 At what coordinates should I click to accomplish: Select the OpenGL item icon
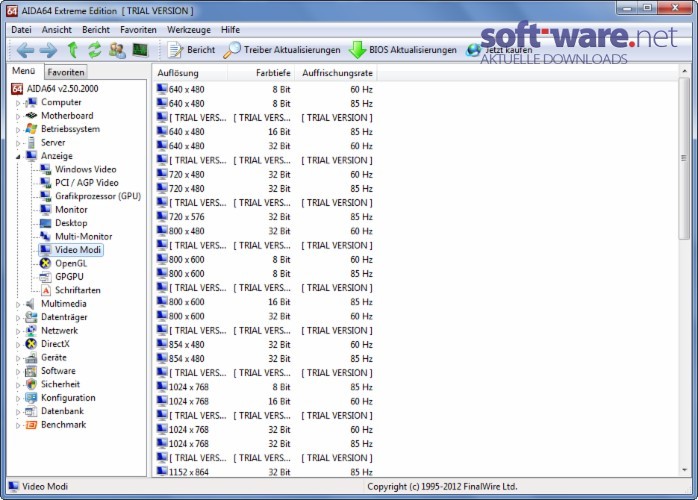click(x=45, y=263)
